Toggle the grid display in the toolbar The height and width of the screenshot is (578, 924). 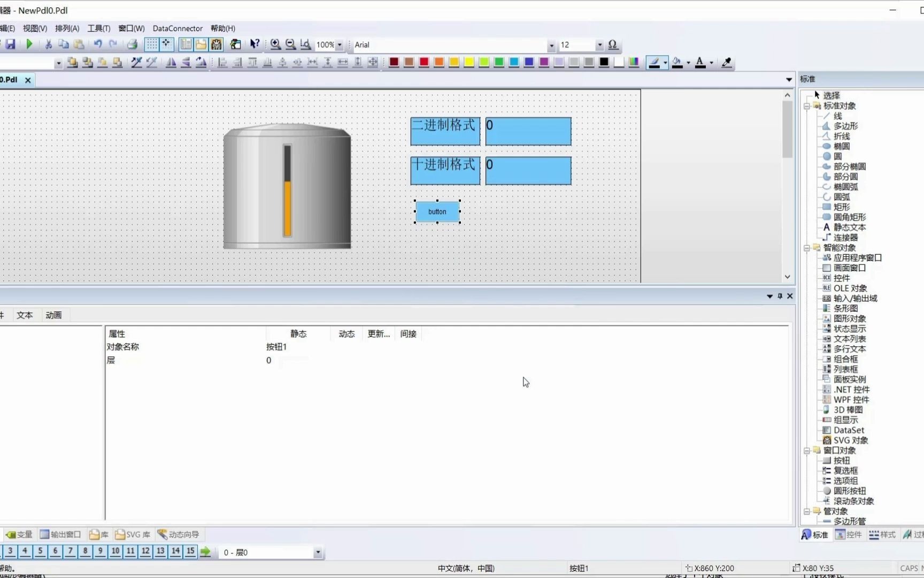(x=152, y=44)
